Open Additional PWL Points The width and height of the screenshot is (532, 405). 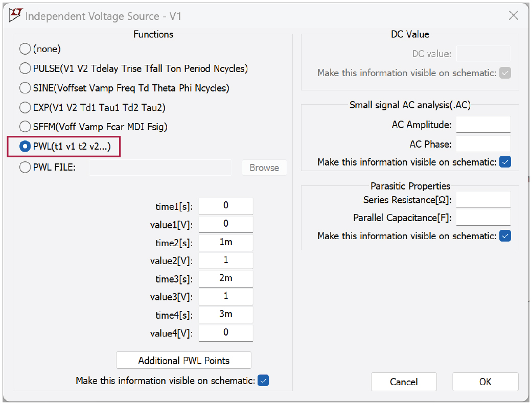coord(183,361)
